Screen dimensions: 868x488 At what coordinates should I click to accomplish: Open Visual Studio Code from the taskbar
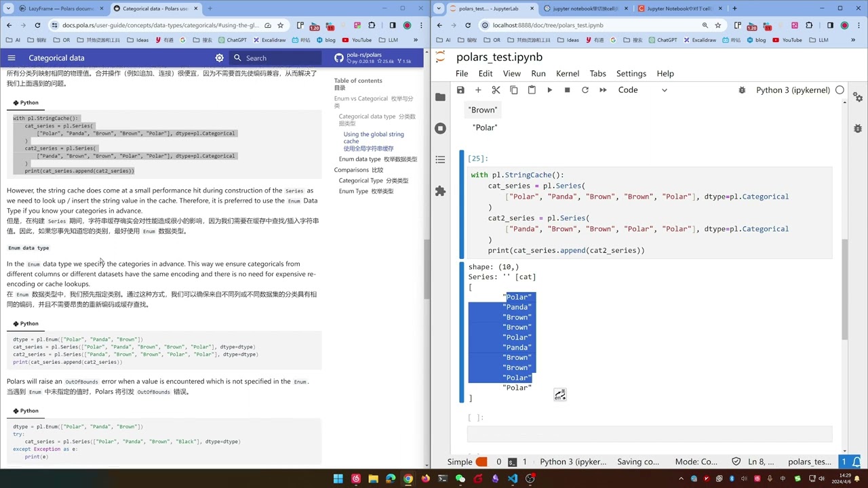(512, 479)
